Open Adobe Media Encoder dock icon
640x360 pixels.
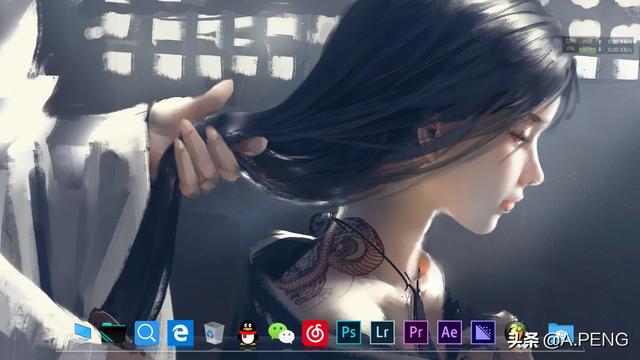(483, 333)
